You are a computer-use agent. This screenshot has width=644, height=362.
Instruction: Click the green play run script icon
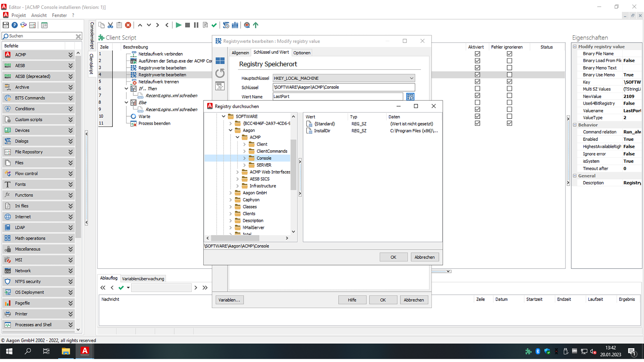pos(178,25)
